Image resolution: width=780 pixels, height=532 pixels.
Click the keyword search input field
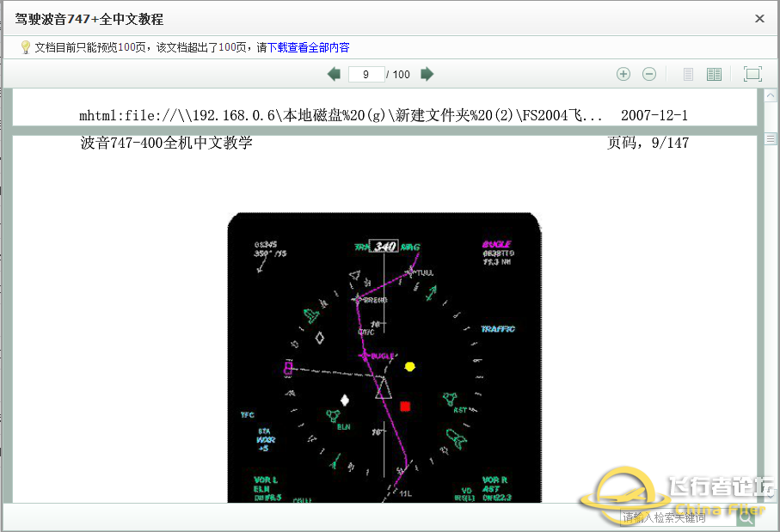(678, 517)
